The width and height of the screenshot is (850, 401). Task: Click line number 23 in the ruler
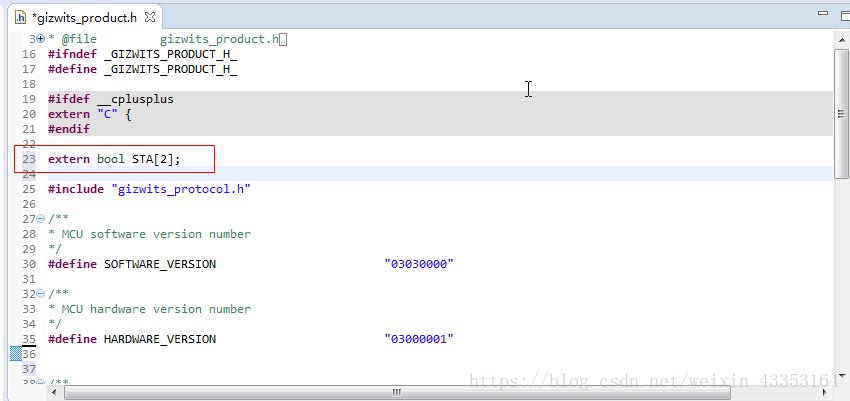[x=29, y=159]
